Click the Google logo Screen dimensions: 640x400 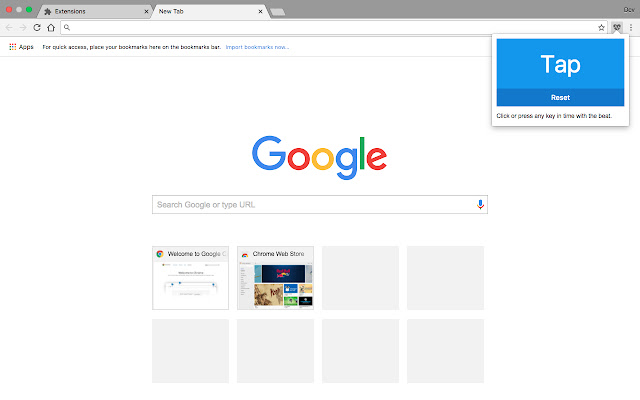[x=320, y=158]
